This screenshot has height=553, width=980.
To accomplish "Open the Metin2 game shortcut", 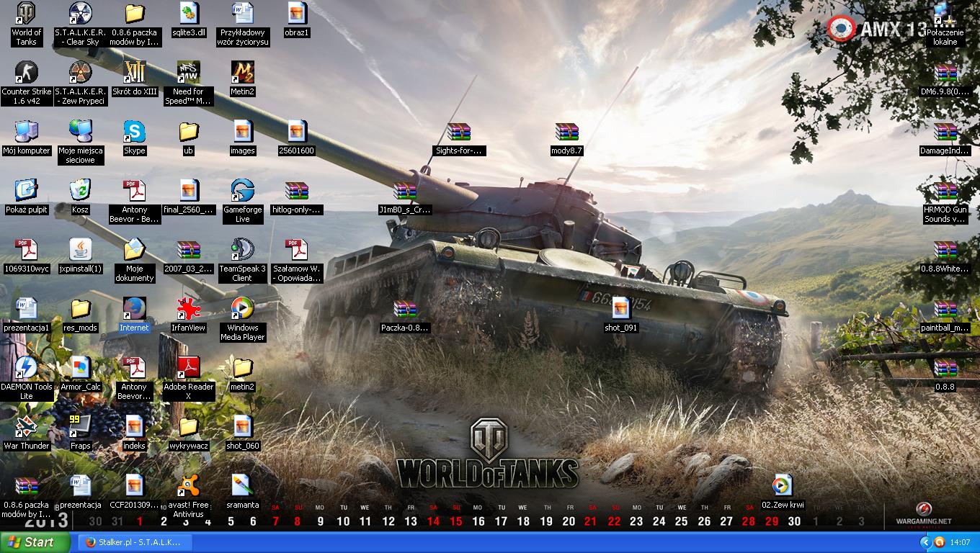I will [x=243, y=73].
